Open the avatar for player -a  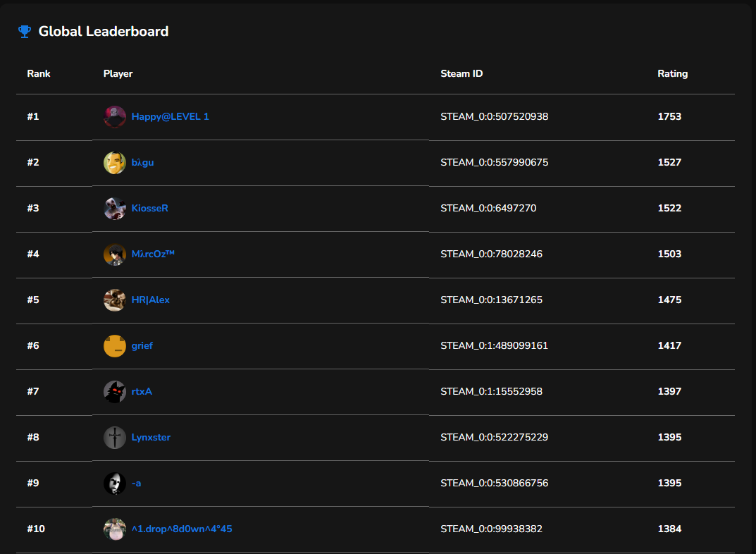click(114, 483)
